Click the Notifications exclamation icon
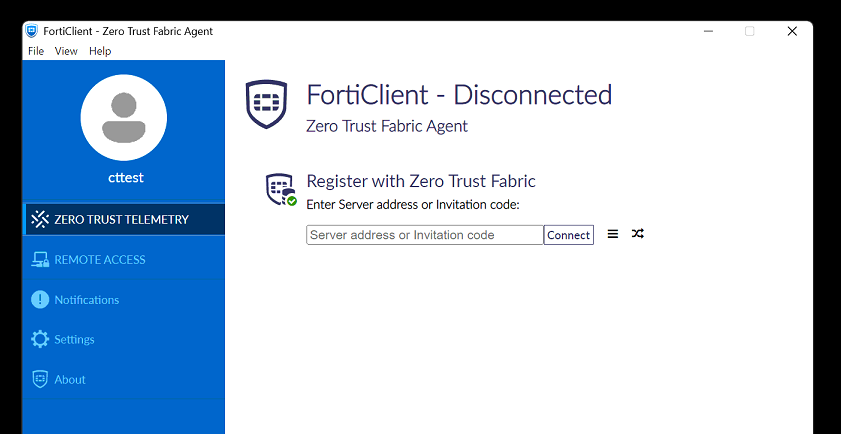The image size is (841, 434). coord(40,300)
